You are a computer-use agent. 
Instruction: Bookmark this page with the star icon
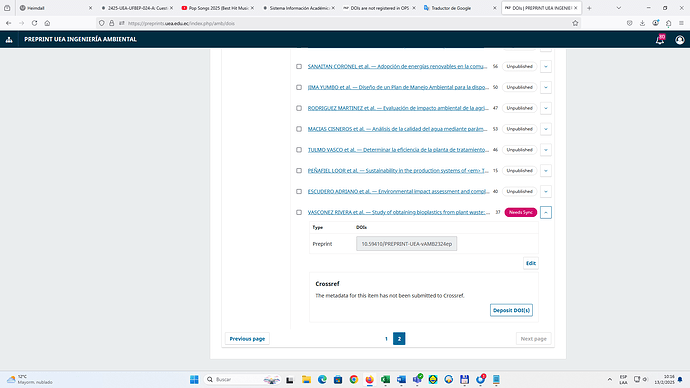575,23
